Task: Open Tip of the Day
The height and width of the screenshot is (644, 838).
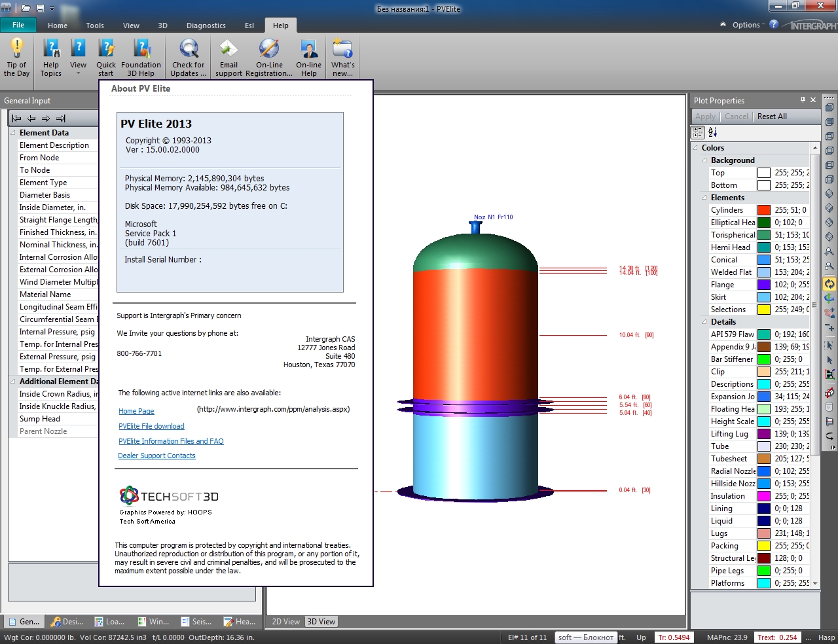Action: pos(17,58)
